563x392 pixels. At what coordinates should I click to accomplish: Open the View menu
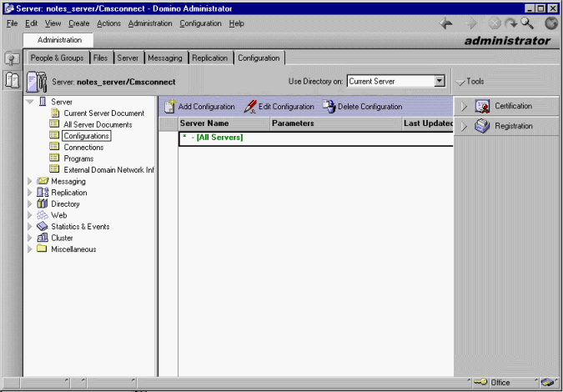pos(53,23)
